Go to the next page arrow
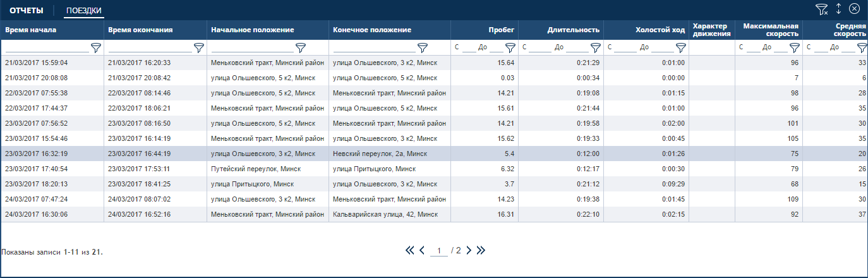 [469, 250]
